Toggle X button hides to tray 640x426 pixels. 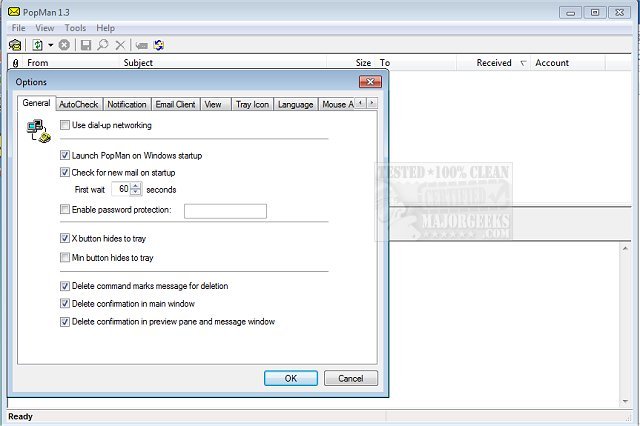(x=64, y=238)
